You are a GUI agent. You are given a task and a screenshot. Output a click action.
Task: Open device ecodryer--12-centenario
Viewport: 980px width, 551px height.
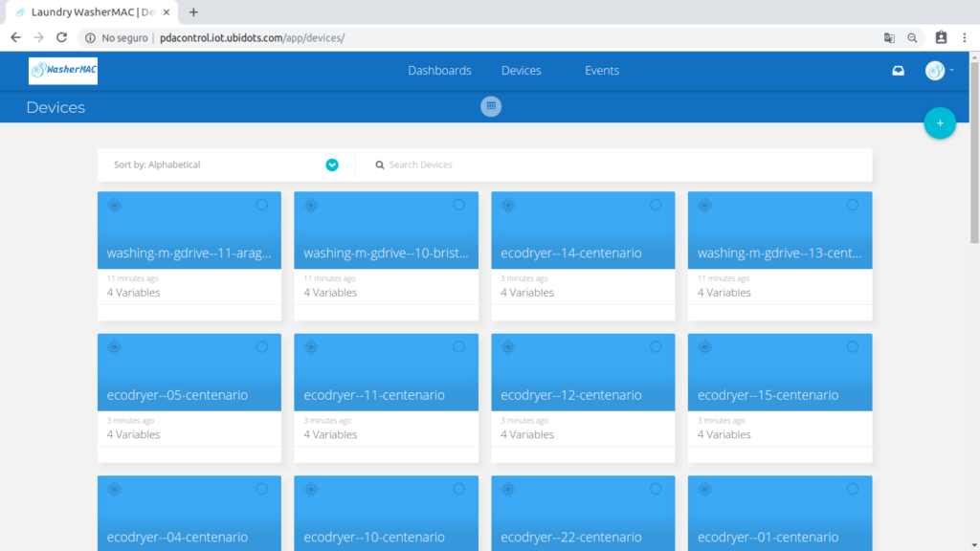[x=570, y=395]
